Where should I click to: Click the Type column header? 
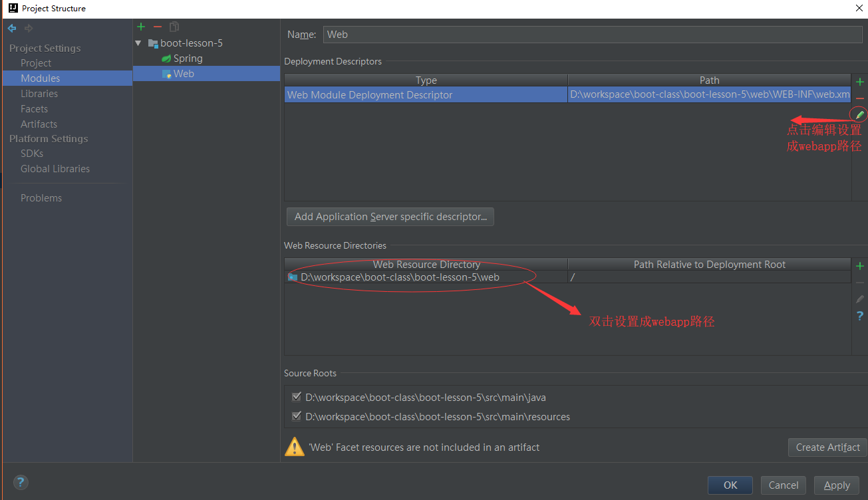pos(426,80)
